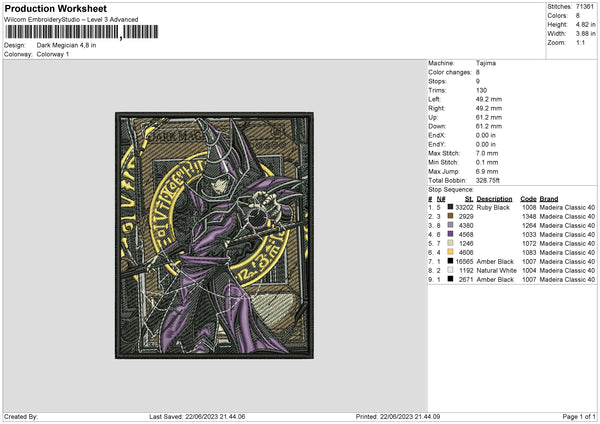Click the Natural White color swatch

[x=450, y=270]
